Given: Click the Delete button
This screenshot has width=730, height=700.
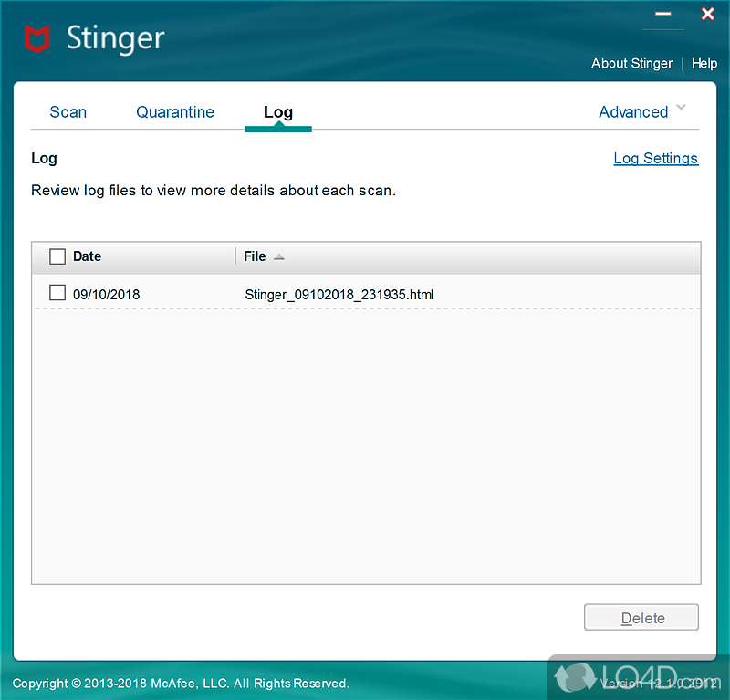Looking at the screenshot, I should [641, 618].
